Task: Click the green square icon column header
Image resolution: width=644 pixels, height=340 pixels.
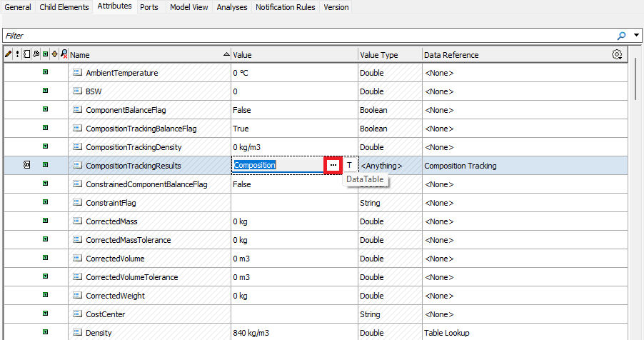Action: click(x=45, y=54)
